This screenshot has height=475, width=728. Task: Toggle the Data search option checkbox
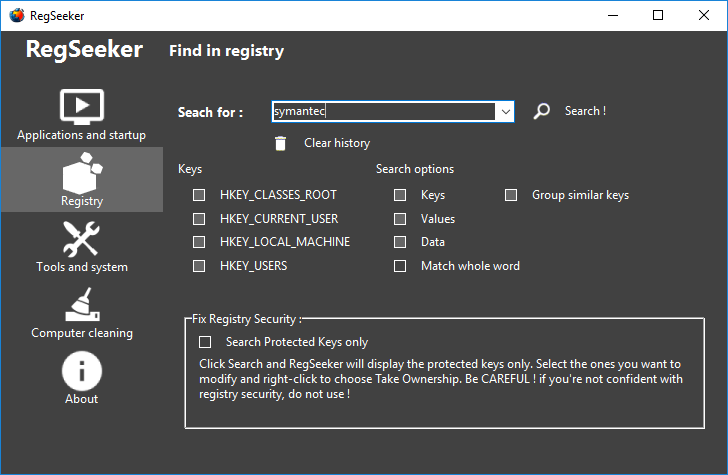[x=400, y=242]
